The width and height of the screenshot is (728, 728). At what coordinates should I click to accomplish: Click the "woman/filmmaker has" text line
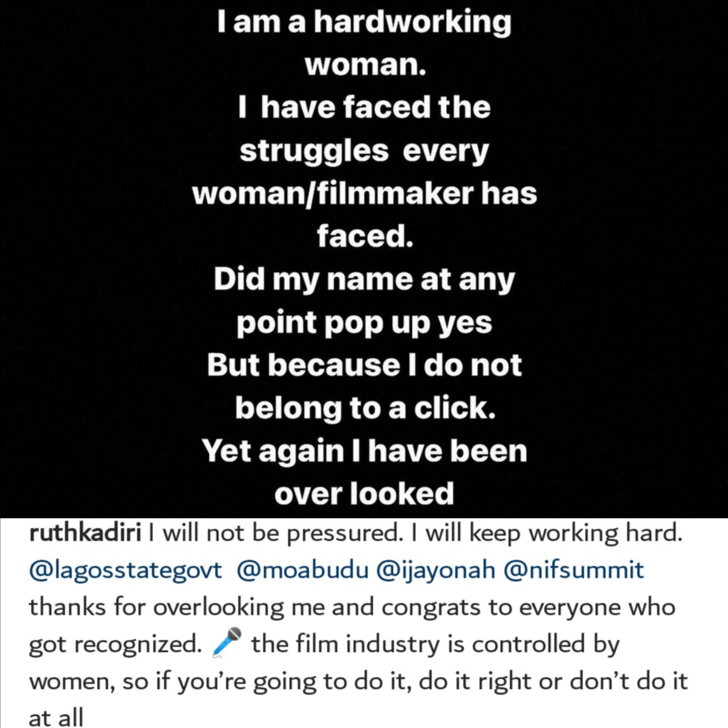pyautogui.click(x=364, y=194)
